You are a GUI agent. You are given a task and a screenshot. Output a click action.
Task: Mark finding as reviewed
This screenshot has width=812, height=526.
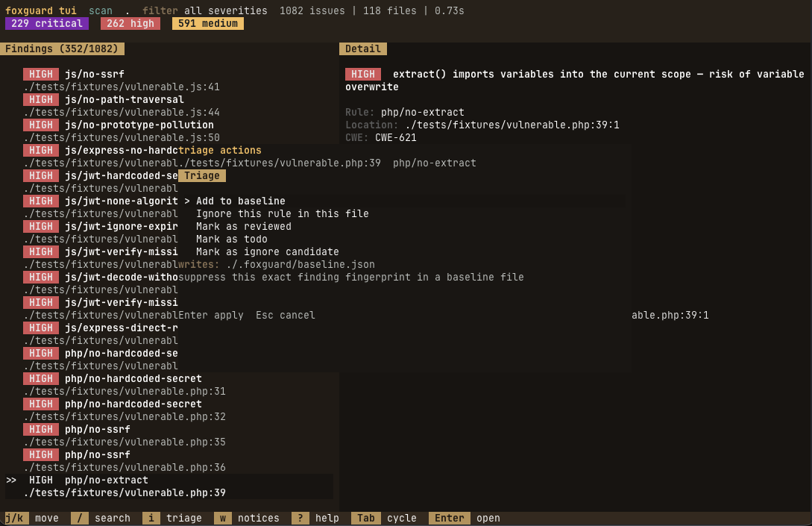[x=243, y=226]
